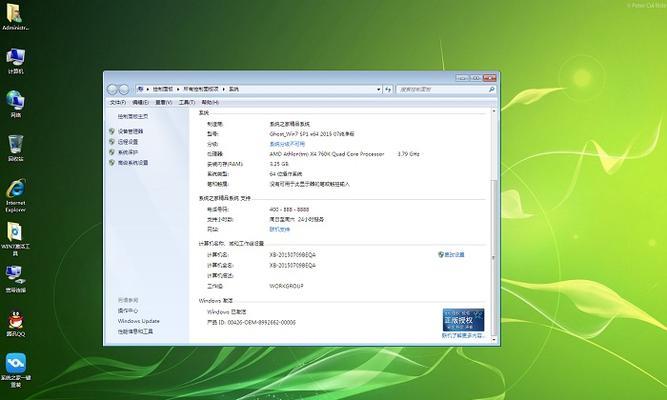Click System (系统) in the address breadcrumb
The width and height of the screenshot is (667, 400).
[x=234, y=89]
